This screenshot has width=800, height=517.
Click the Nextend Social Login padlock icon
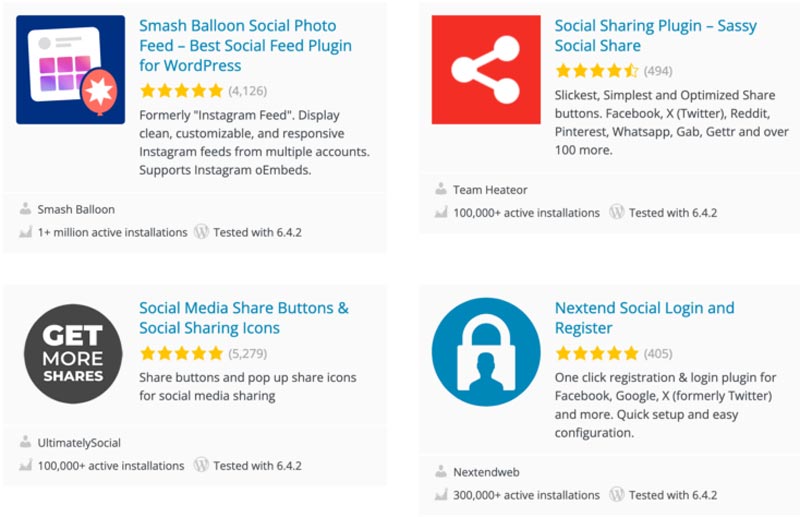(x=485, y=352)
